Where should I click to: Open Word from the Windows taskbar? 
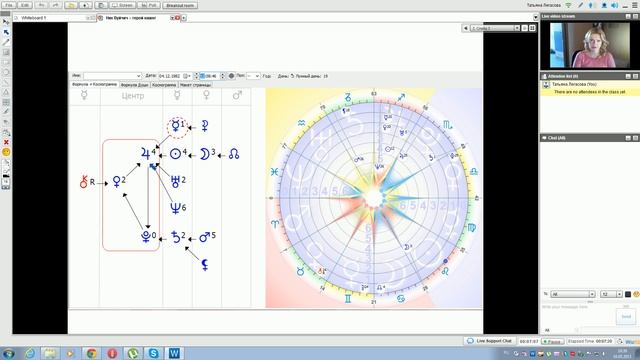174,353
